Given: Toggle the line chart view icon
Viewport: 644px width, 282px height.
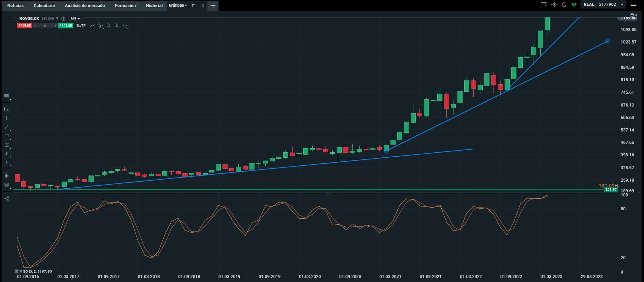Looking at the screenshot, I should click(92, 26).
